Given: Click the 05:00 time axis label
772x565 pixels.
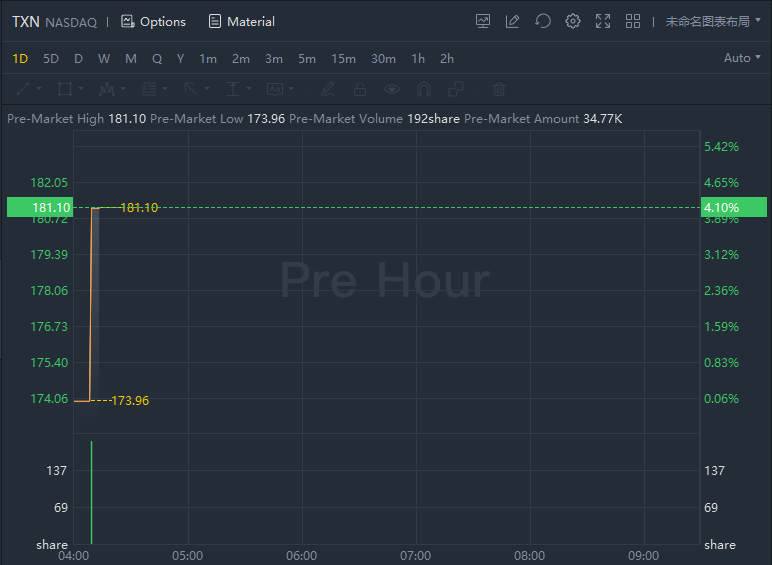Looking at the screenshot, I should (188, 556).
